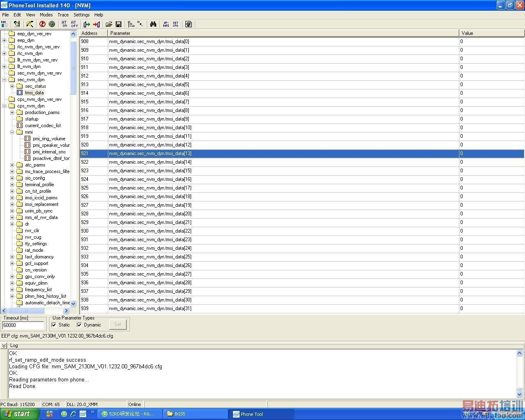Click the Log scrollbar down arrow
Image resolution: width=525 pixels, height=420 pixels.
pyautogui.click(x=519, y=394)
